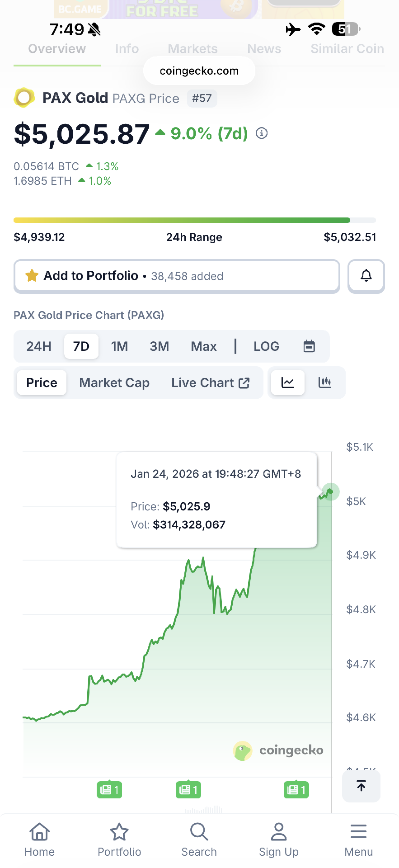The image size is (399, 868).
Task: Go to Home in bottom navigation
Action: 40,839
